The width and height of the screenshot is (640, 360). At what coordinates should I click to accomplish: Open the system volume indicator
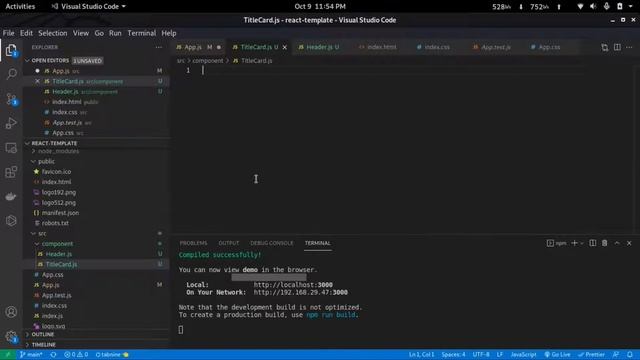coord(593,7)
